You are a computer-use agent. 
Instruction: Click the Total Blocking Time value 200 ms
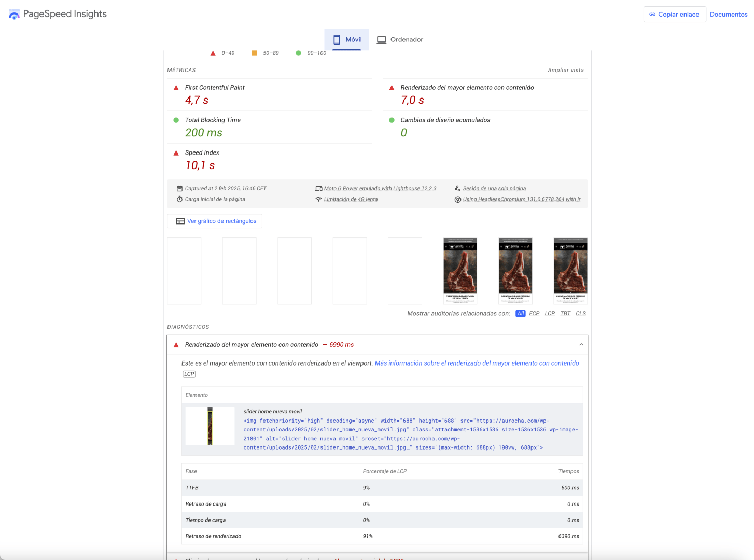pyautogui.click(x=204, y=133)
